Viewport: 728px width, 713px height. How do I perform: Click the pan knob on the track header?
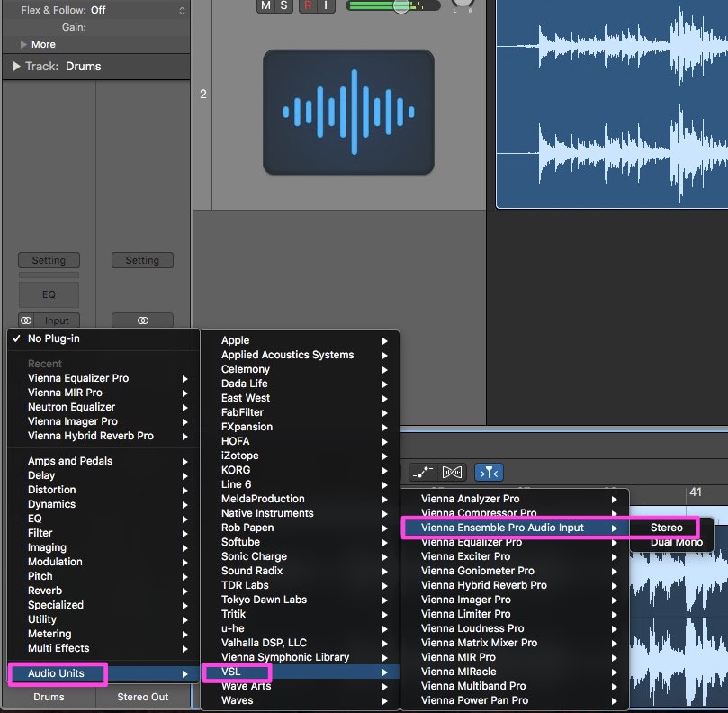click(463, 5)
